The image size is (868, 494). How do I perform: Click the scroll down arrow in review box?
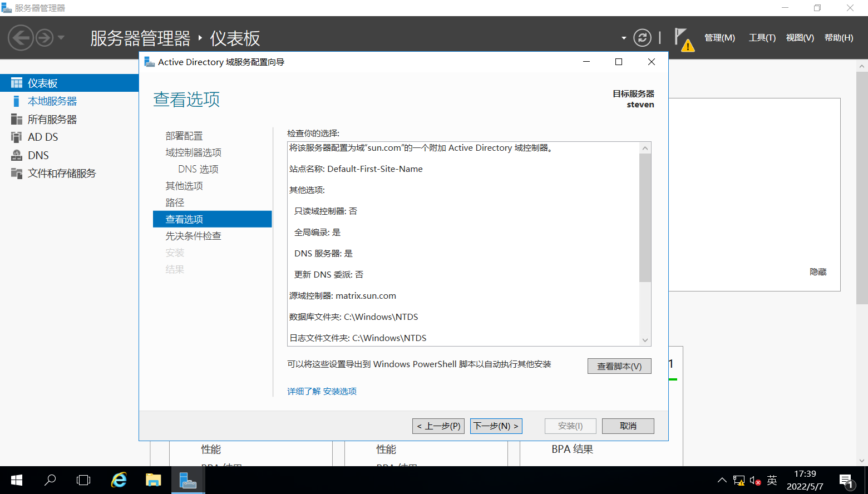click(645, 340)
